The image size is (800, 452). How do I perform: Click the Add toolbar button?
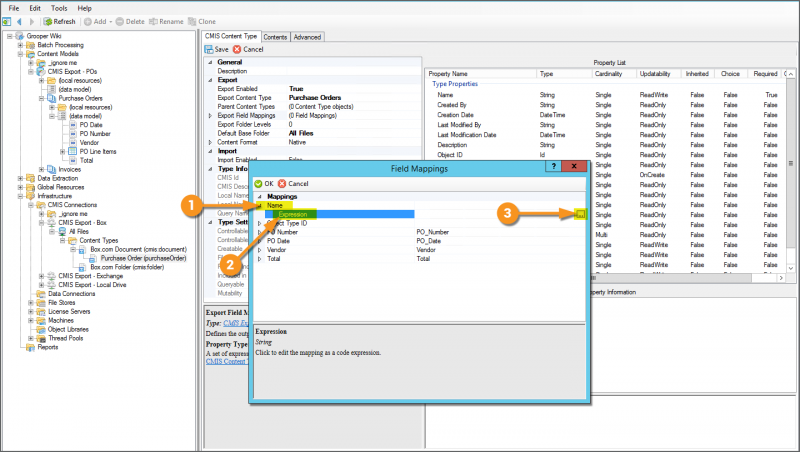pos(97,21)
